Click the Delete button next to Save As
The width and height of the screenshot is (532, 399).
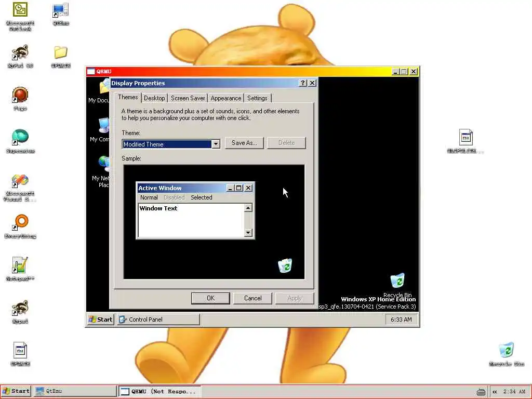tap(286, 143)
